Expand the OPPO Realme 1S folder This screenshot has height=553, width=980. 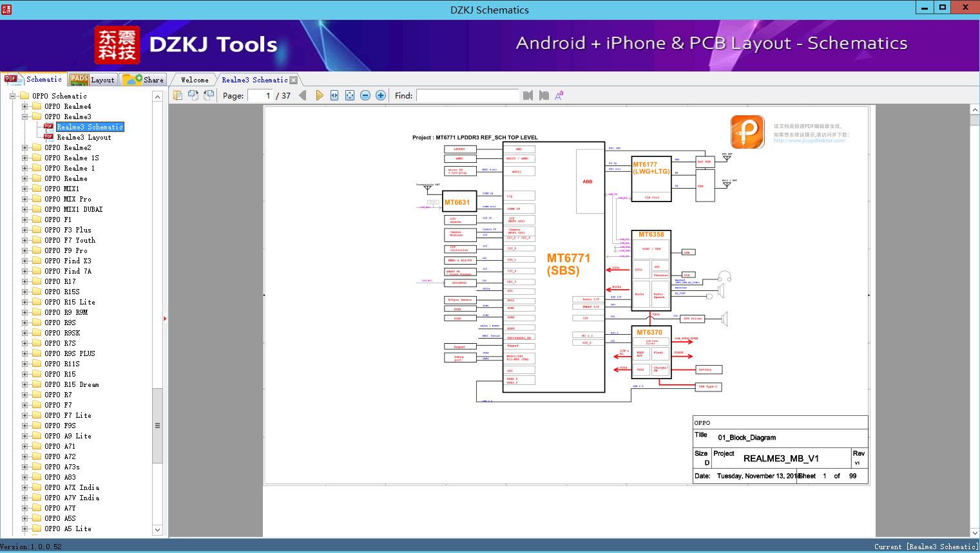pos(25,158)
